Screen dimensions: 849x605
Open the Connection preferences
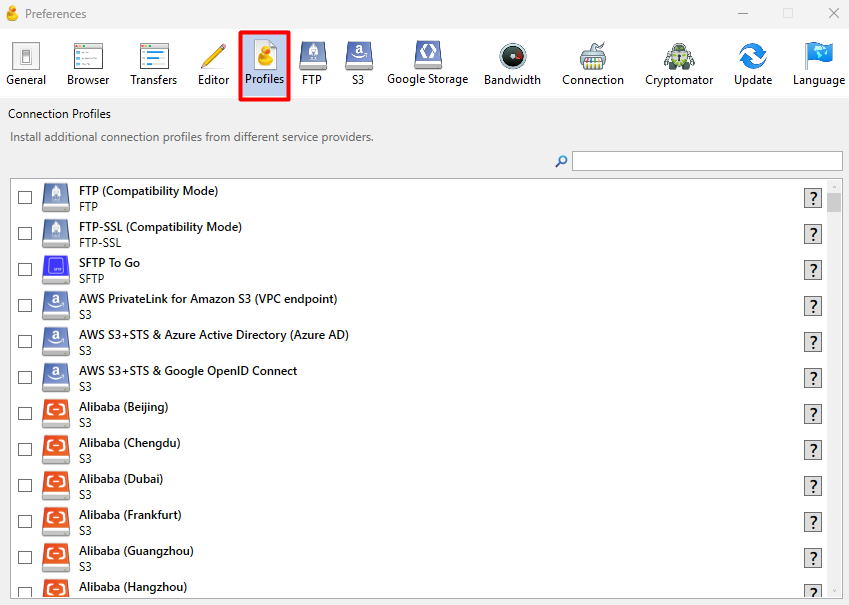[593, 64]
